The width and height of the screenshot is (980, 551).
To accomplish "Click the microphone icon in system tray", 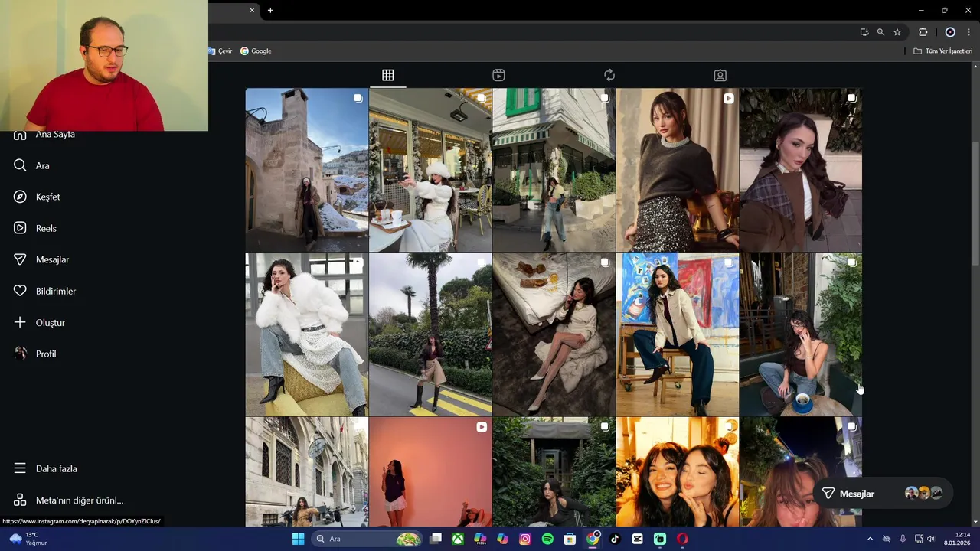I will [903, 539].
